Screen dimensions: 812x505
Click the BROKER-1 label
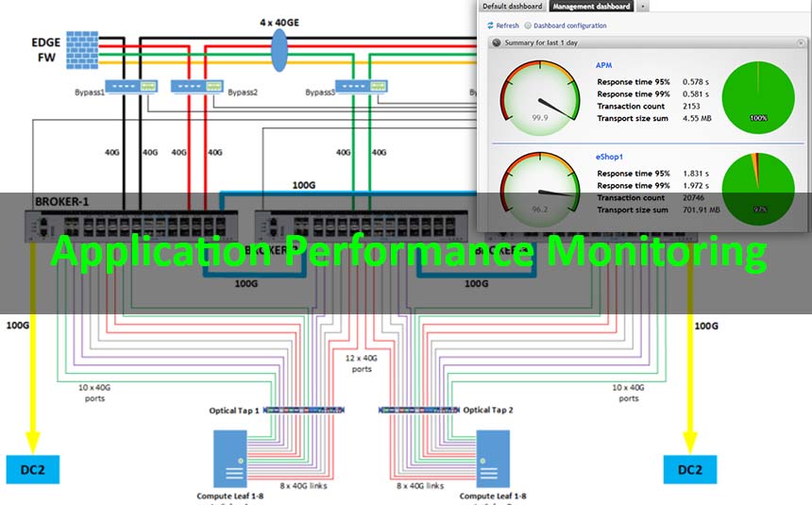[61, 201]
